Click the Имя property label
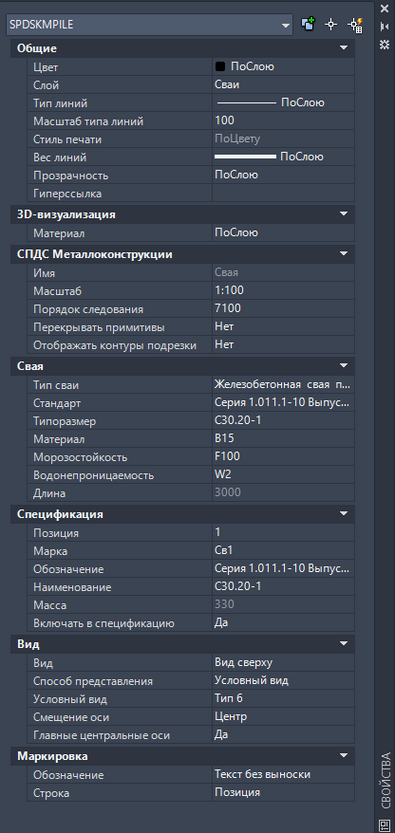 [x=44, y=274]
